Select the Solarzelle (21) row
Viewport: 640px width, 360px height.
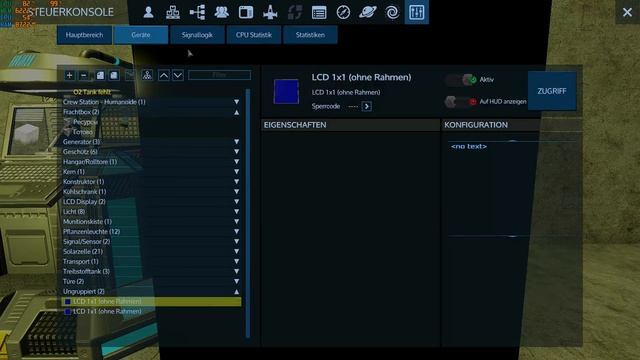click(x=151, y=251)
